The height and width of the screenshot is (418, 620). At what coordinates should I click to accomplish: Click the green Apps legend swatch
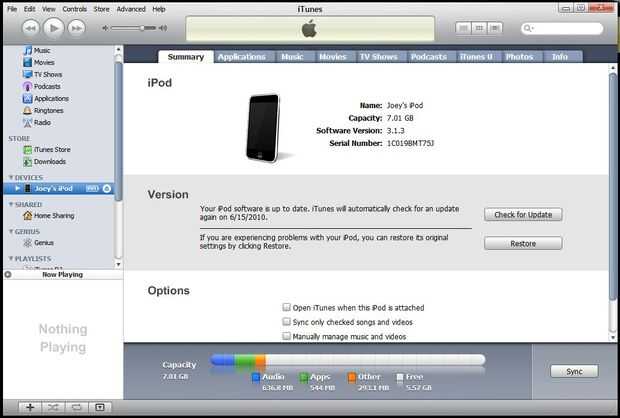[x=304, y=378]
